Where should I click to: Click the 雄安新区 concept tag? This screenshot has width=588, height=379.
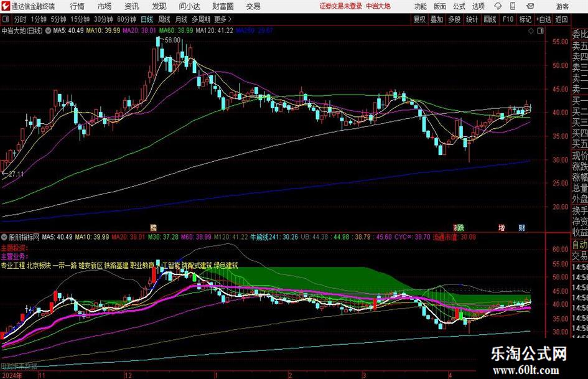tap(90, 266)
